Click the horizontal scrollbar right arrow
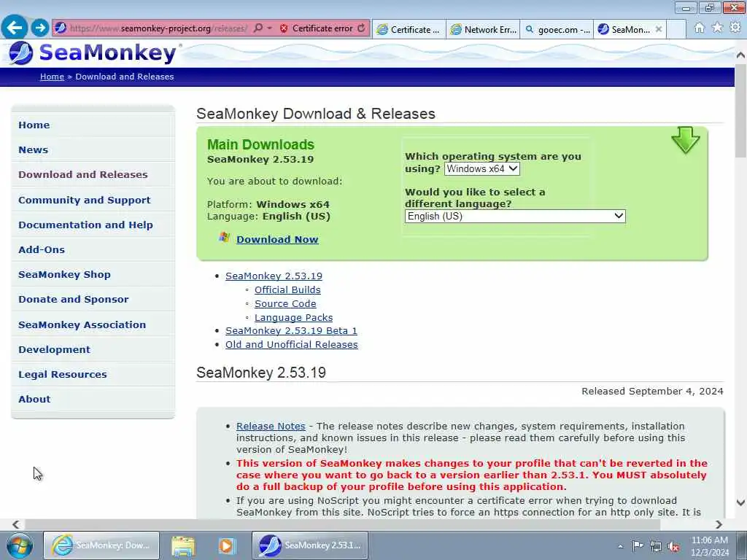Screen dimensions: 747x560 tap(719, 524)
